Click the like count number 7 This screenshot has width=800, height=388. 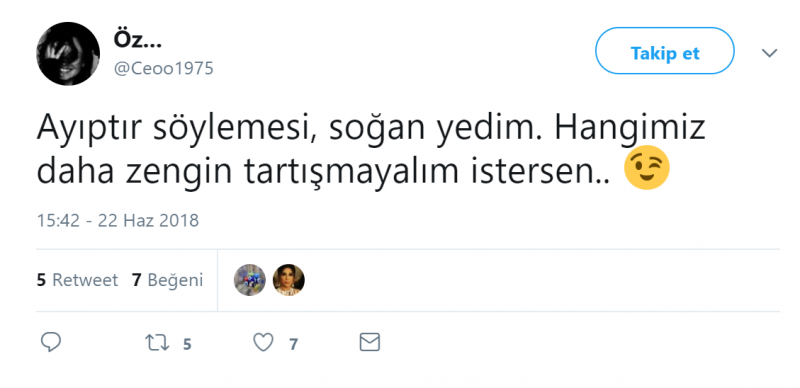293,345
